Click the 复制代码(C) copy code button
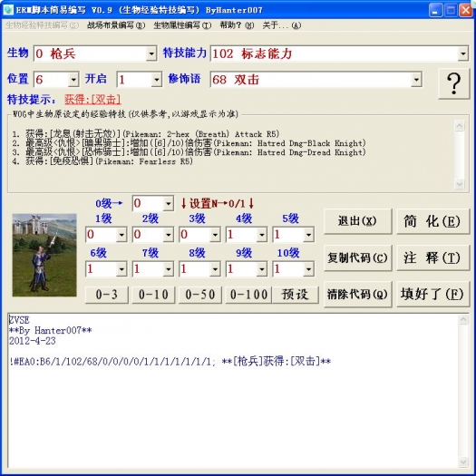This screenshot has width=476, height=476. tap(357, 258)
